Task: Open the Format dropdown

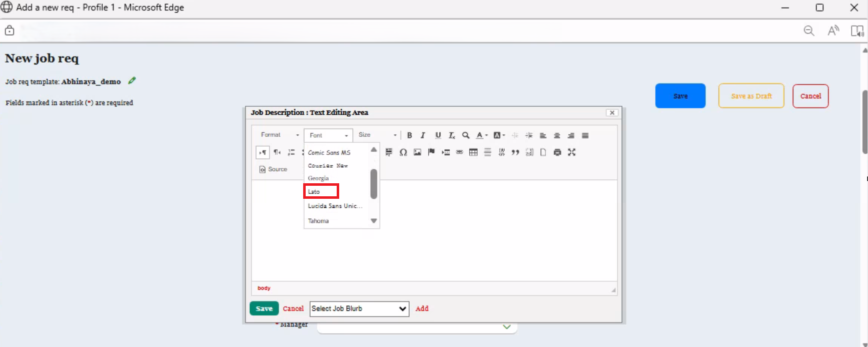Action: point(279,135)
